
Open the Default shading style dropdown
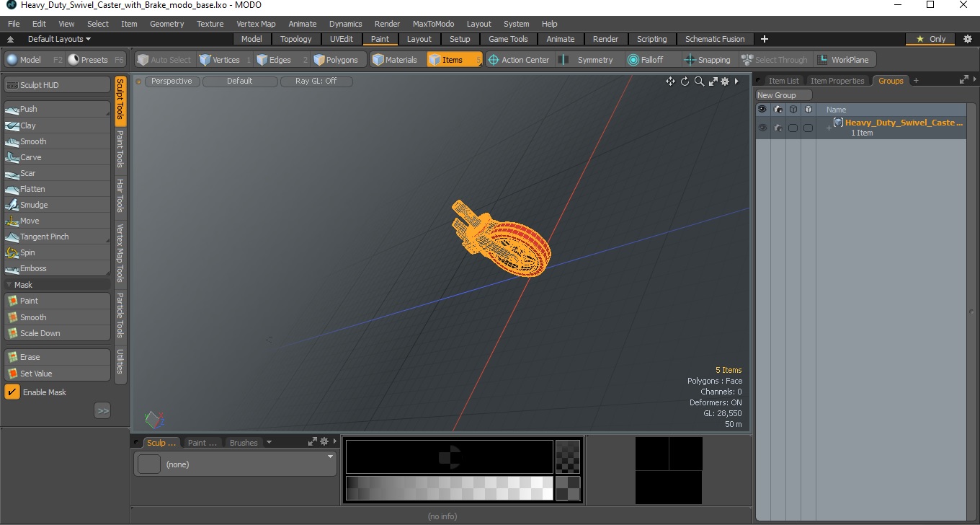(240, 81)
